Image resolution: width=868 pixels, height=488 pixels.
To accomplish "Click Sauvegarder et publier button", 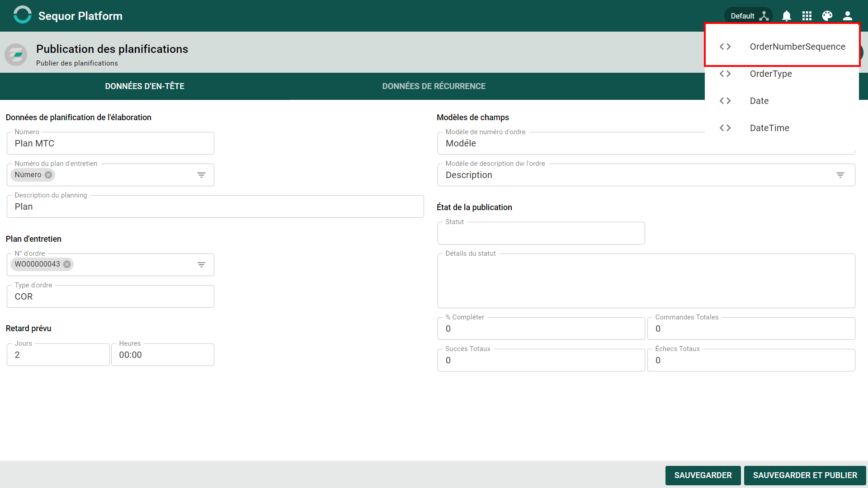I will coord(805,475).
